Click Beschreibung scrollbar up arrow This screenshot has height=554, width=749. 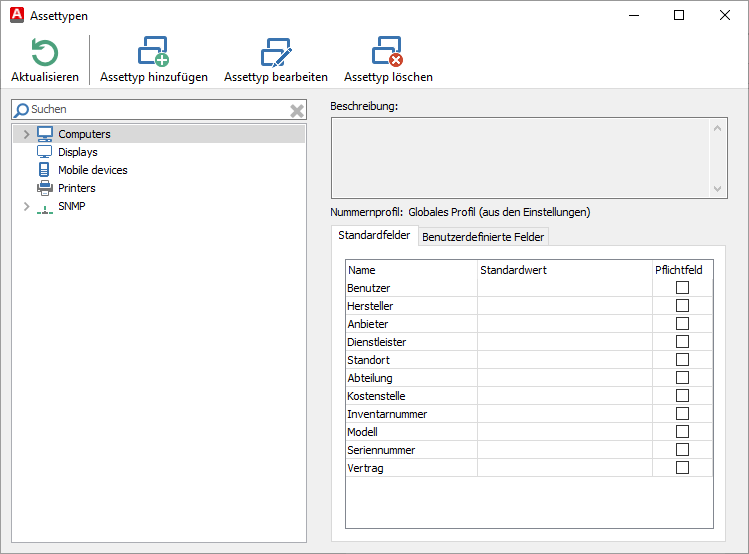717,128
